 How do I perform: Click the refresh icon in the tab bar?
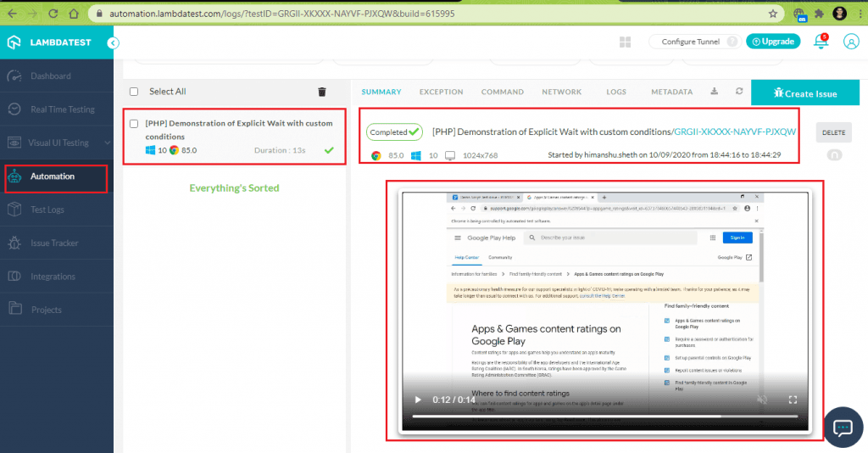tap(739, 92)
